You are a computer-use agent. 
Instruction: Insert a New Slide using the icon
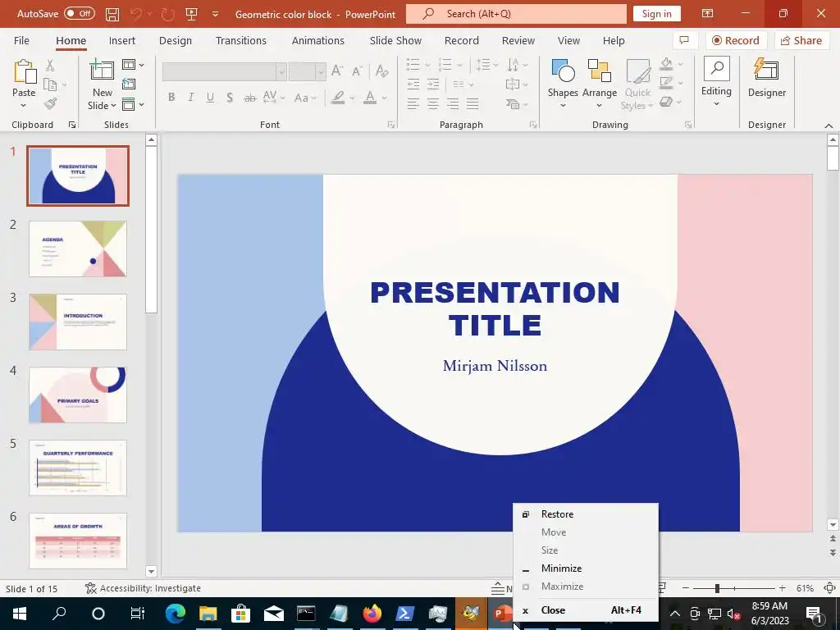click(101, 71)
